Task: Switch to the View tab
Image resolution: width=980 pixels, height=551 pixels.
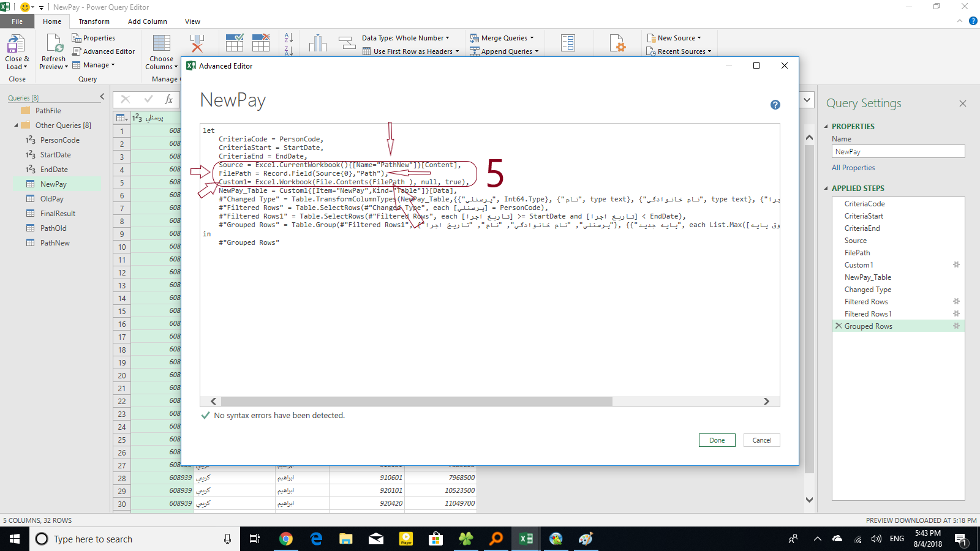Action: tap(192, 21)
